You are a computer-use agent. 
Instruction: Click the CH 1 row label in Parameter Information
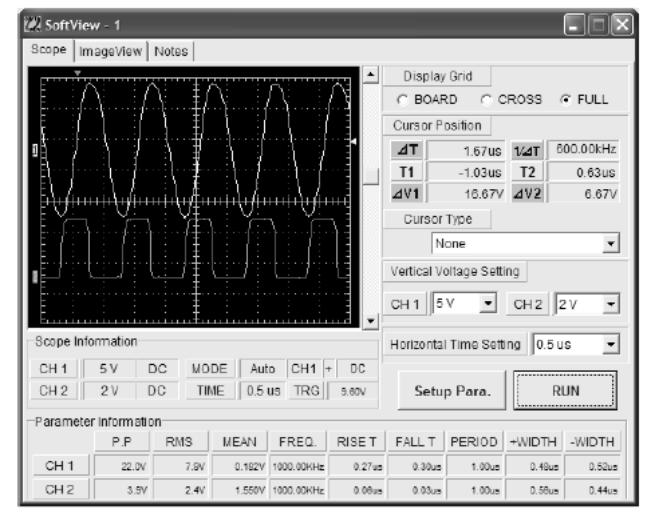click(60, 466)
